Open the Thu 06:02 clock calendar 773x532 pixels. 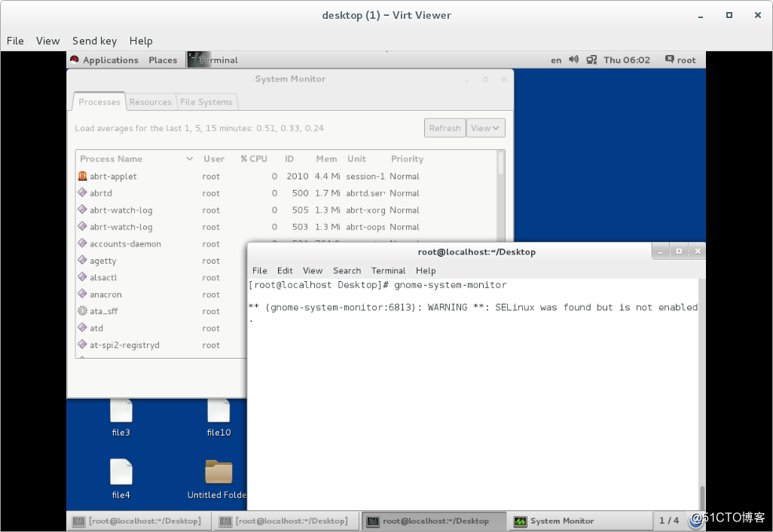(x=627, y=60)
